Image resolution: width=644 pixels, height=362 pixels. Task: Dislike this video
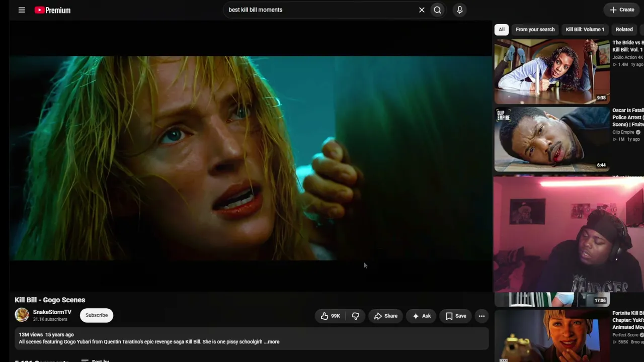(x=356, y=316)
